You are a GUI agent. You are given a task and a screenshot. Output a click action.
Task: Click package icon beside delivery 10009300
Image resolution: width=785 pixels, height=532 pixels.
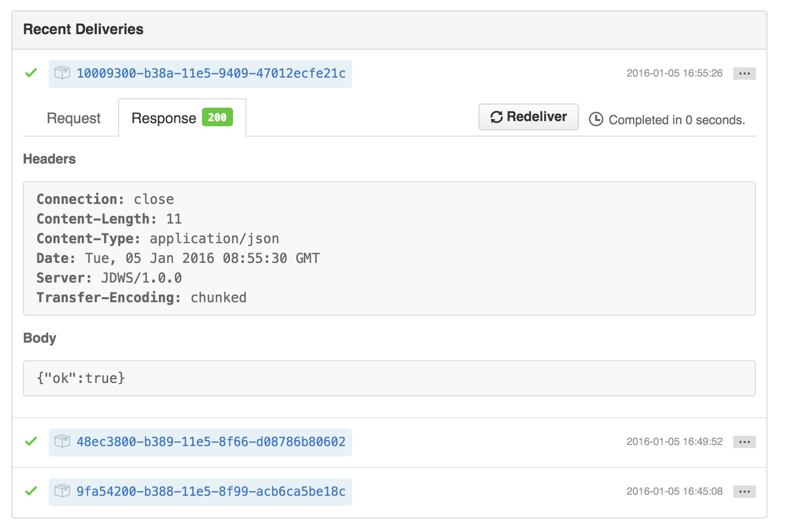coord(62,73)
